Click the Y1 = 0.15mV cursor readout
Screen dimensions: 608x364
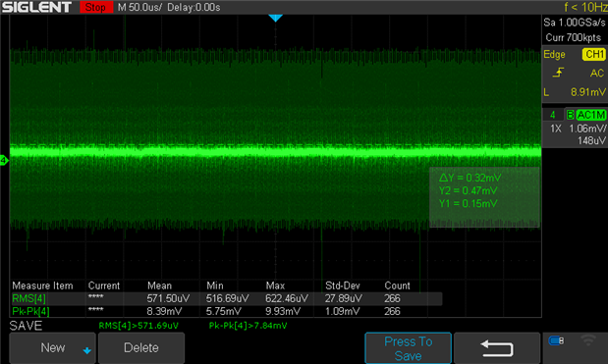[x=468, y=203]
